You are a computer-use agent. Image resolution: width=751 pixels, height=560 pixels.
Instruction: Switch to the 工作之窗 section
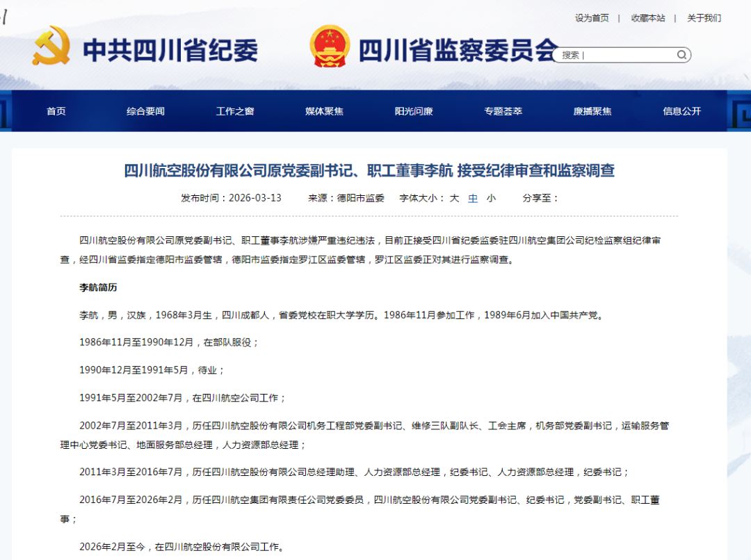(x=235, y=111)
